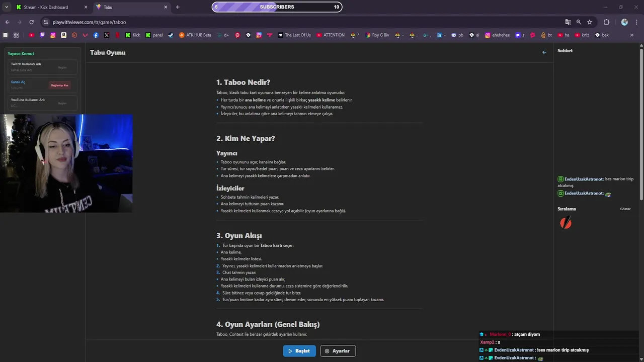Open the YouTube bookmark icon

(31, 35)
